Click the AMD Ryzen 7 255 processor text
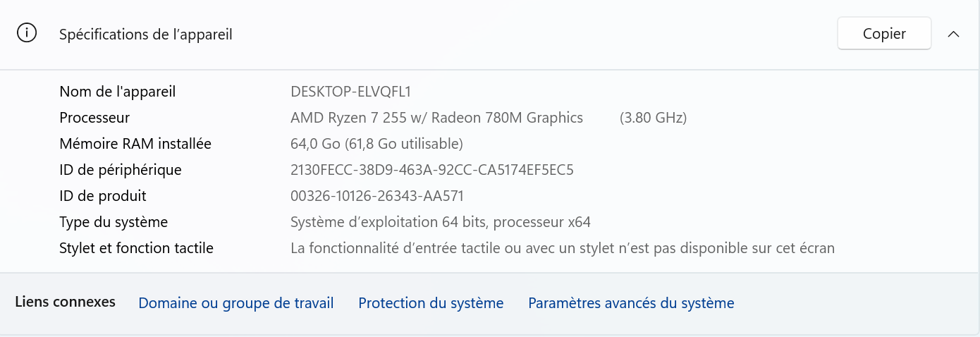The height and width of the screenshot is (337, 980). (x=436, y=118)
